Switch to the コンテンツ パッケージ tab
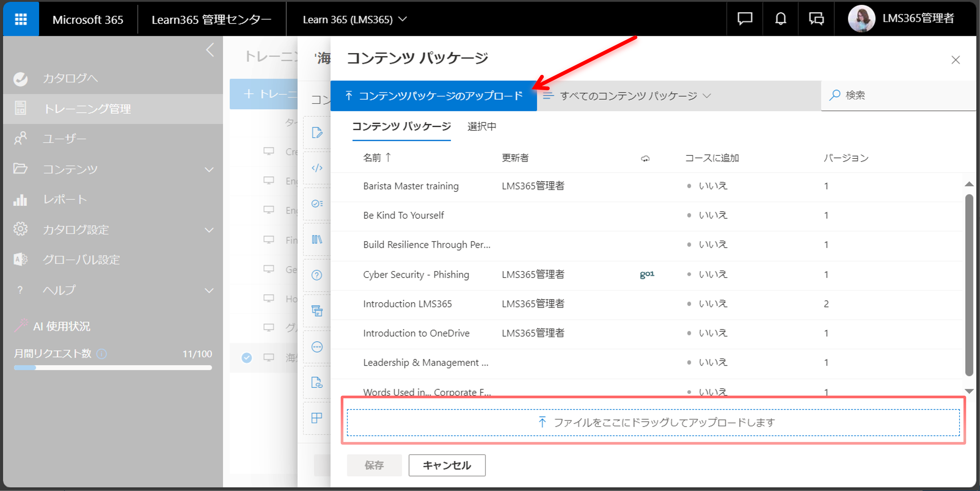The image size is (980, 491). pos(401,126)
